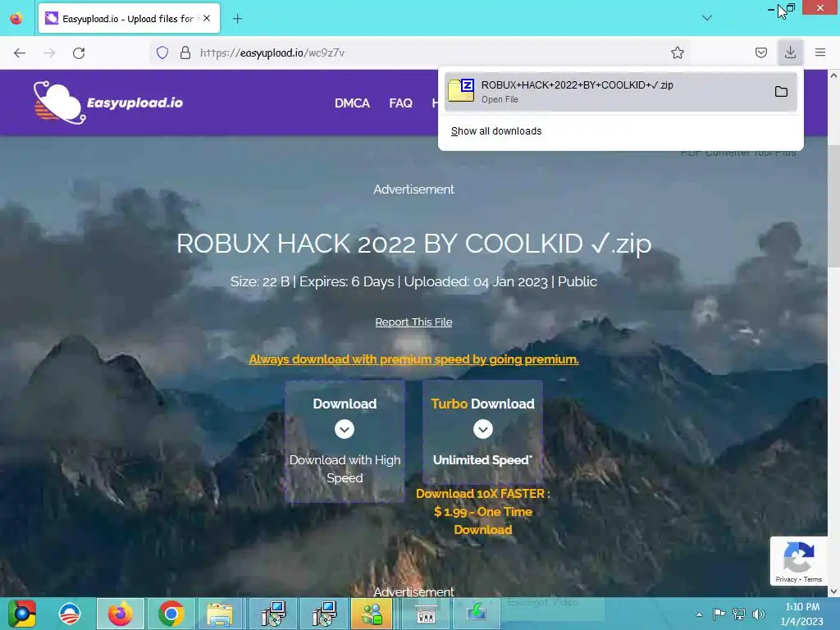Show the downloaded zip in folder

click(x=781, y=92)
